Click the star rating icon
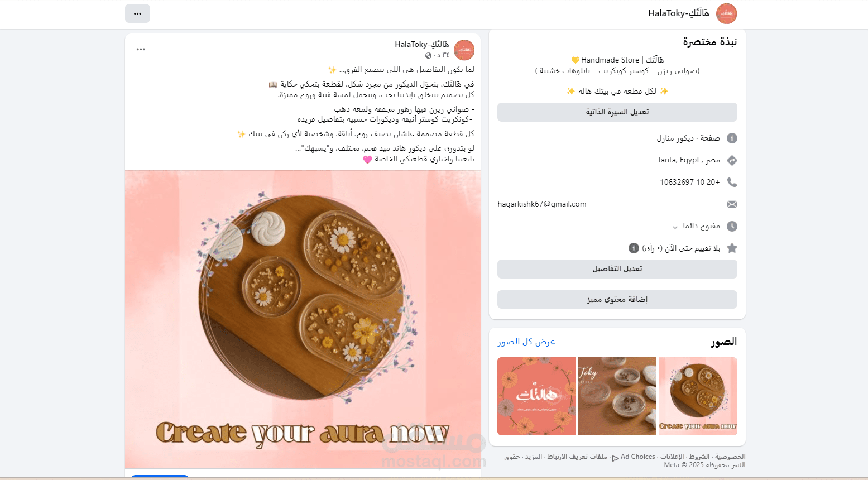 (732, 248)
